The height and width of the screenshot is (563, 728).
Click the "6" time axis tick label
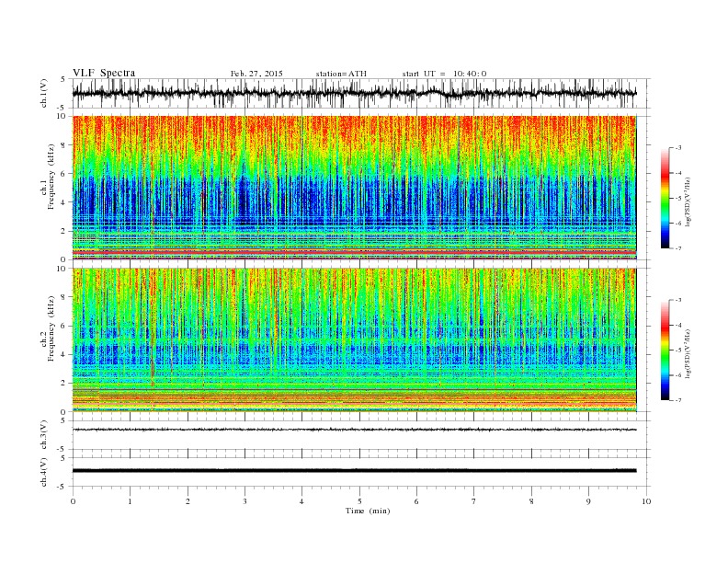click(x=416, y=501)
